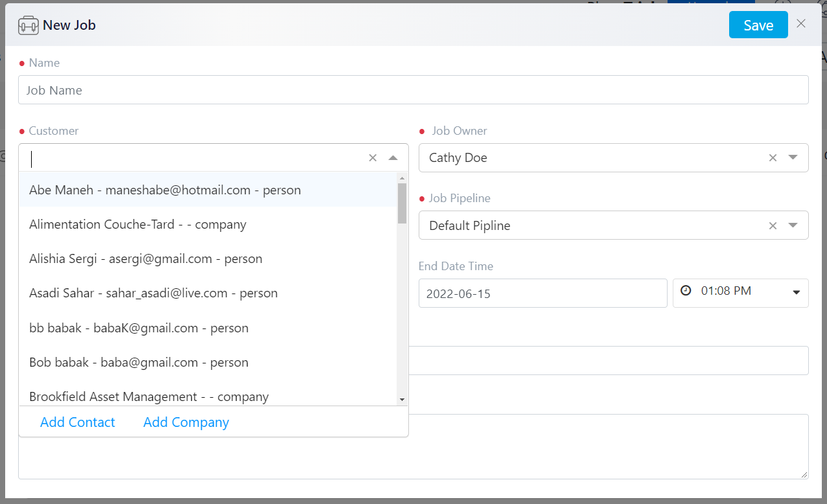The width and height of the screenshot is (827, 504).
Task: Clear the Default Pipline selection
Action: pos(773,225)
